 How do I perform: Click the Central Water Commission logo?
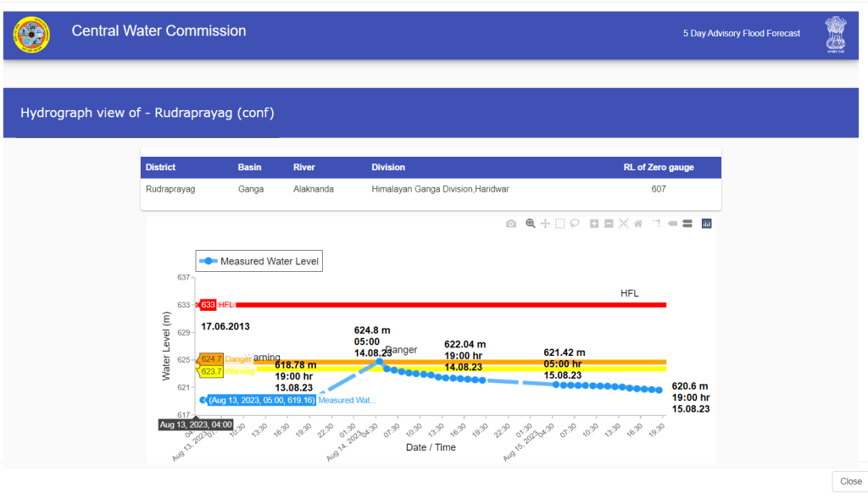pos(31,34)
